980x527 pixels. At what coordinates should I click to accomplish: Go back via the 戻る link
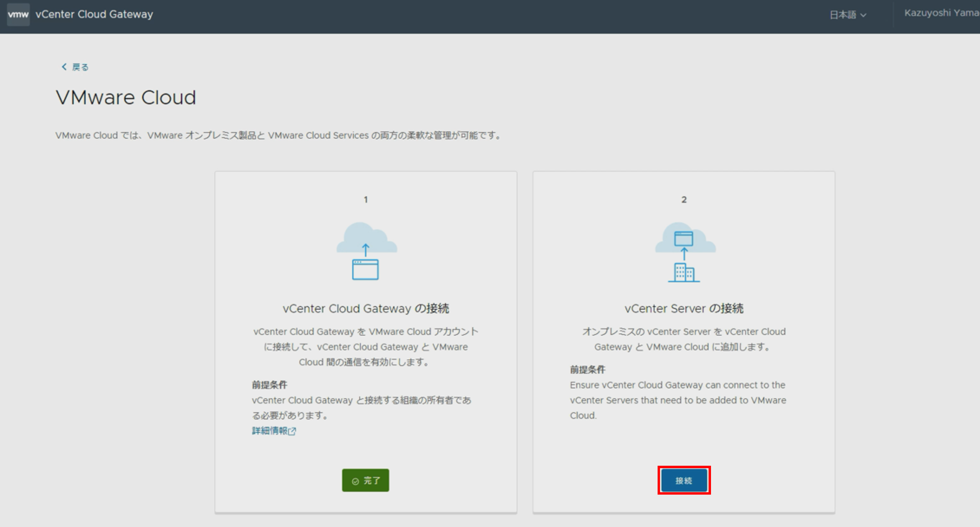75,67
